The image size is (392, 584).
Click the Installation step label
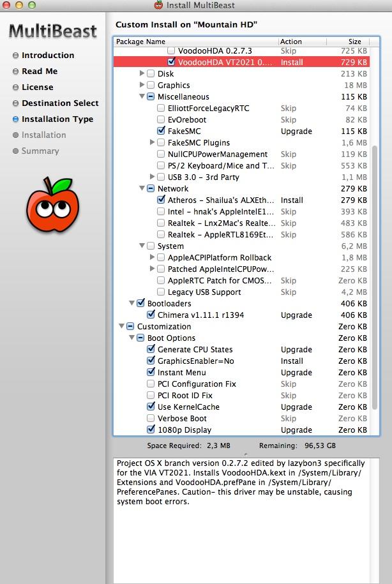[43, 135]
